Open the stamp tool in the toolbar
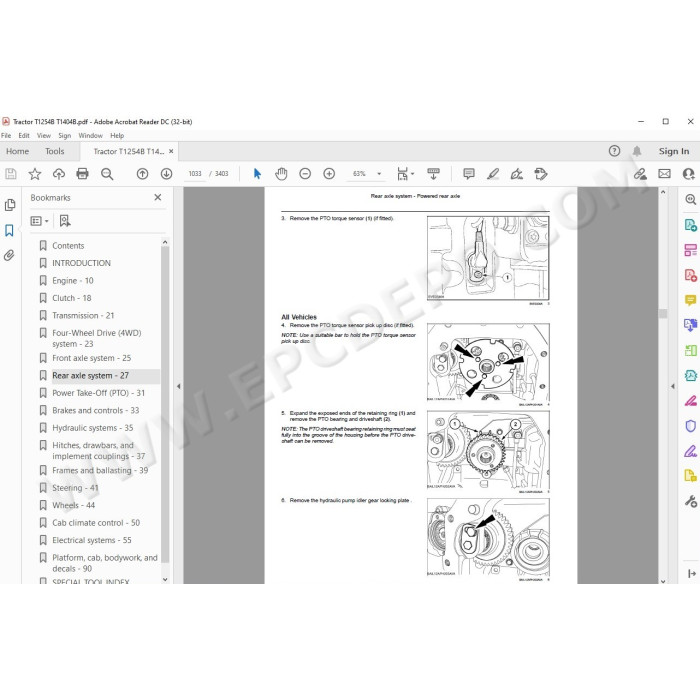The height and width of the screenshot is (700, 700). 541,174
